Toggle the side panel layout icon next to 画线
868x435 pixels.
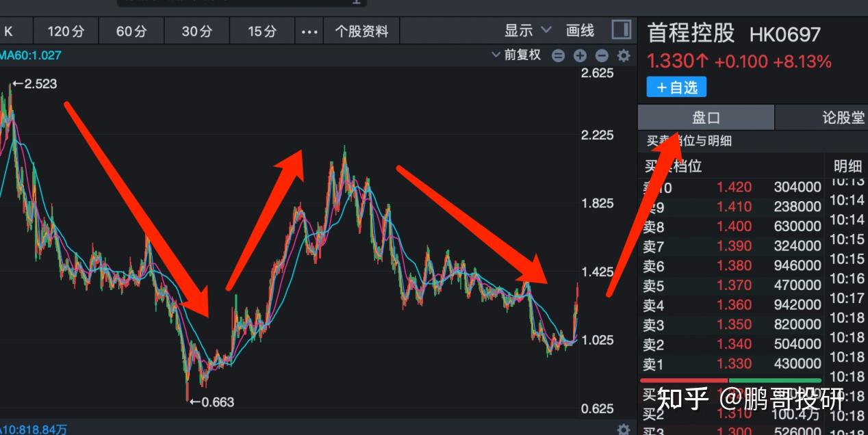point(621,29)
